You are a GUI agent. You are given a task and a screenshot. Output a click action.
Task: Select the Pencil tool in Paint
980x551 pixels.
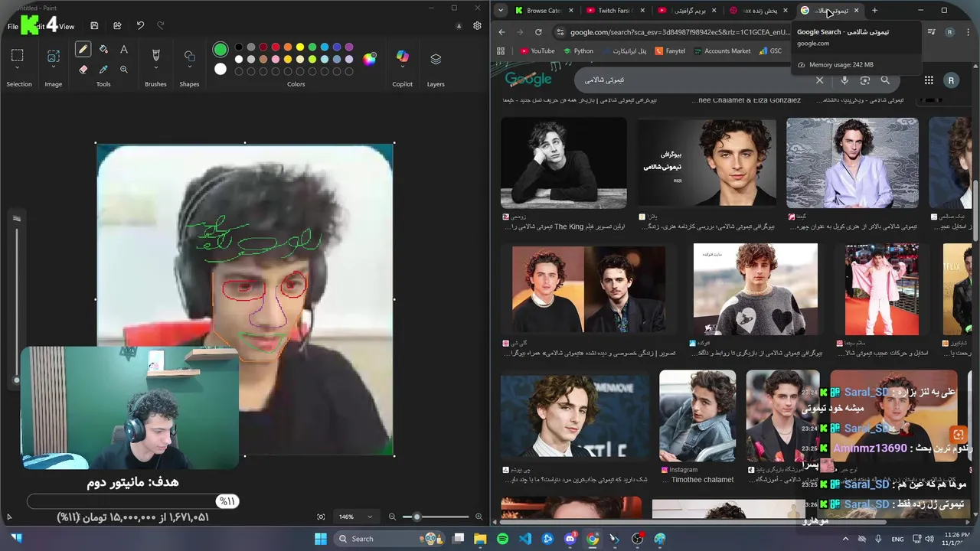click(83, 50)
